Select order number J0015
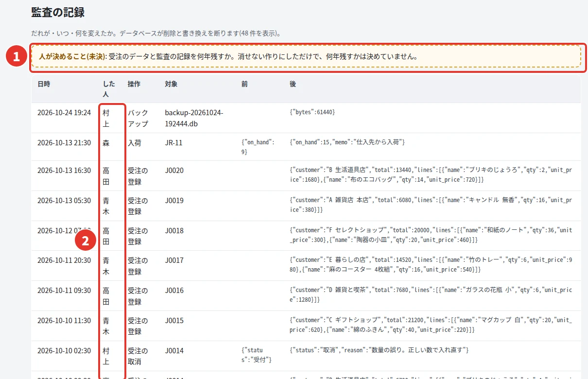588x379 pixels. tap(174, 321)
